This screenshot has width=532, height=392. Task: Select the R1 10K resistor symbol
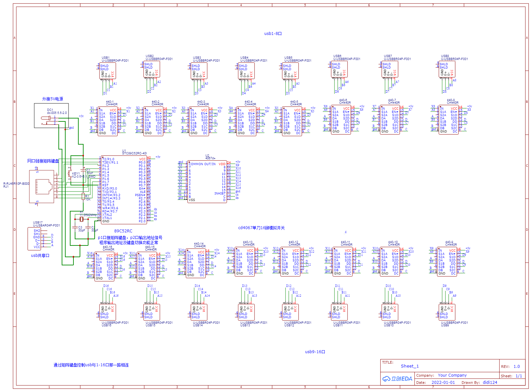(83, 196)
